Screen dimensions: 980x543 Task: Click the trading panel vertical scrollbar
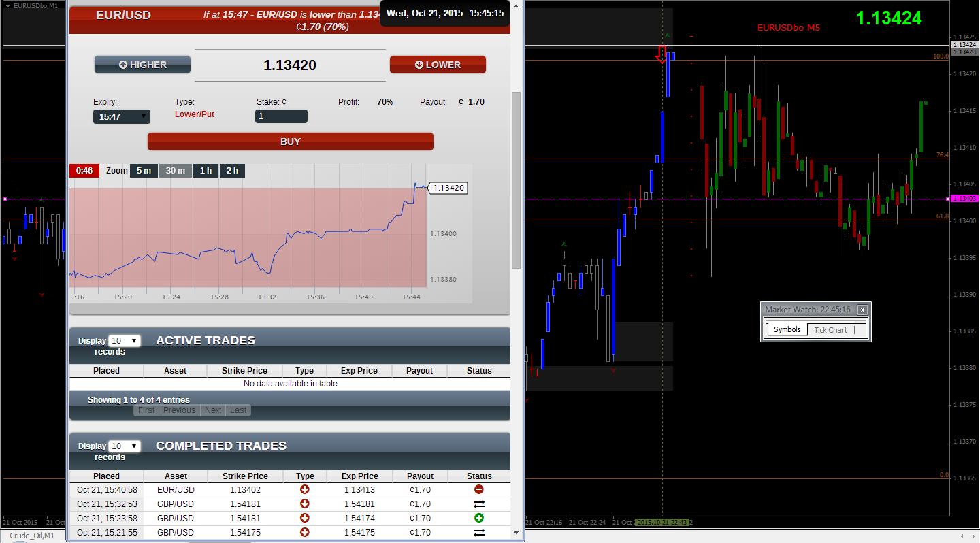[517, 180]
